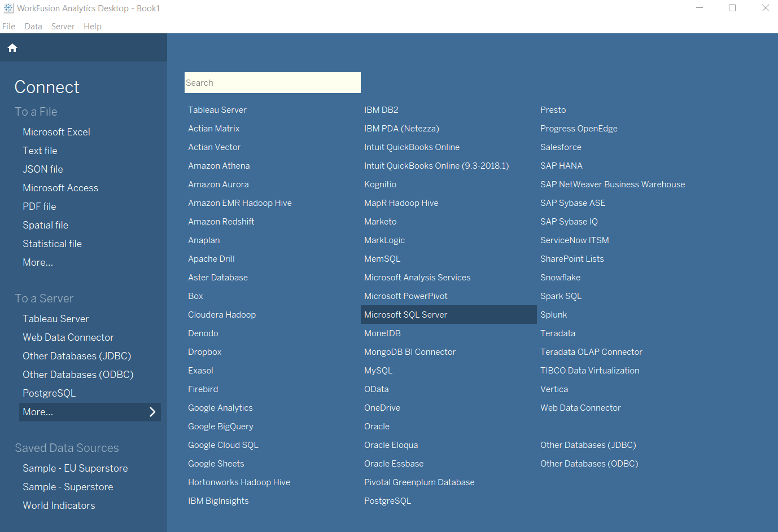The width and height of the screenshot is (778, 532).
Task: Connect to a Text file
Action: (40, 151)
